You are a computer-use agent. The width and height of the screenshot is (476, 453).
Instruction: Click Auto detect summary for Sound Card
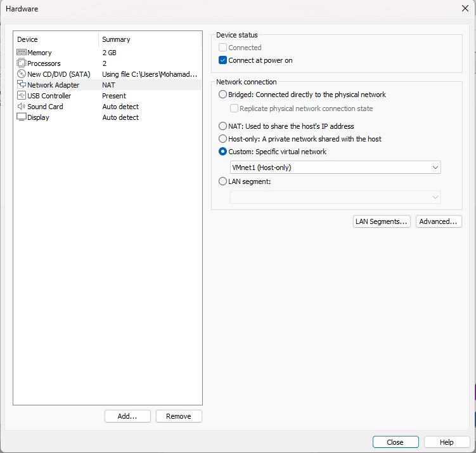tap(120, 107)
